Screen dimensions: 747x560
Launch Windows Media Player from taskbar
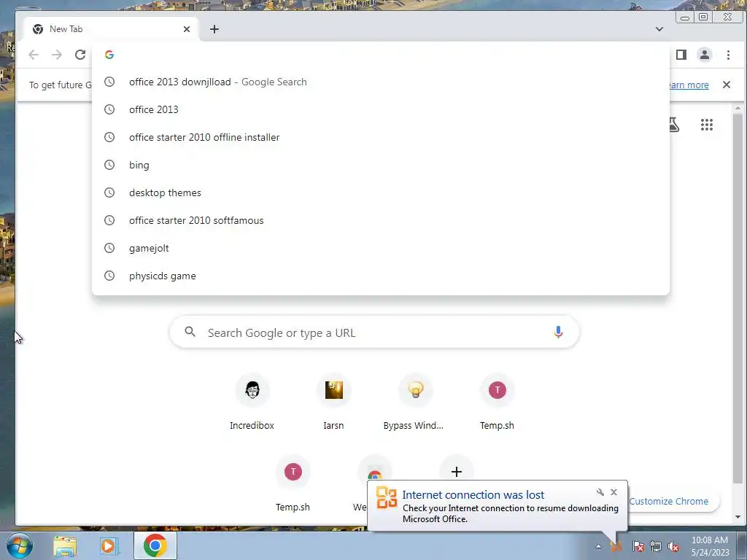[x=109, y=545]
